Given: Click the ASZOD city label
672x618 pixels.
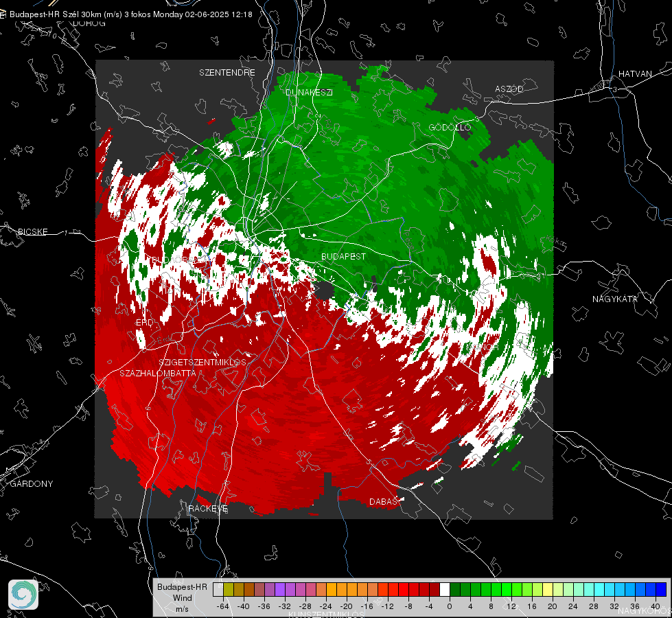Looking at the screenshot, I should [x=509, y=89].
